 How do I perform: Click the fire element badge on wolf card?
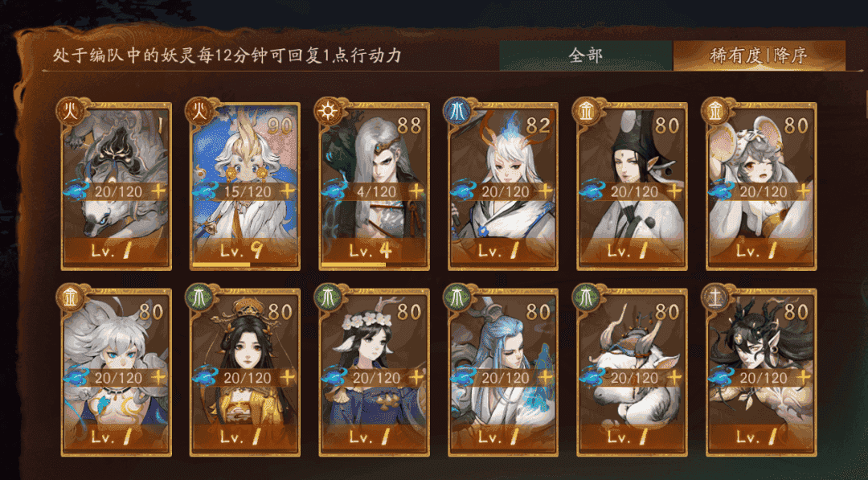coord(71,112)
